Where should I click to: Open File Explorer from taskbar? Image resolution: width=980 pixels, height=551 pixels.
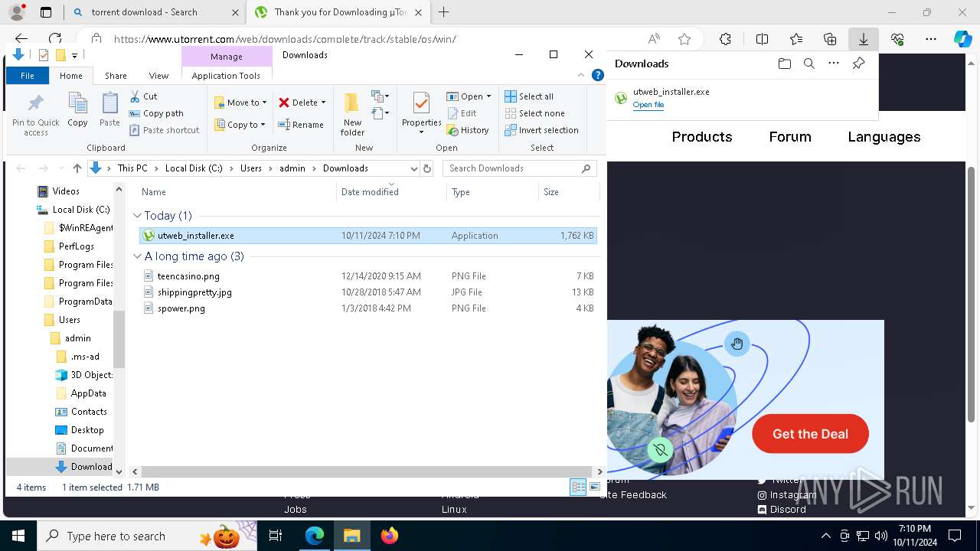[x=351, y=536]
